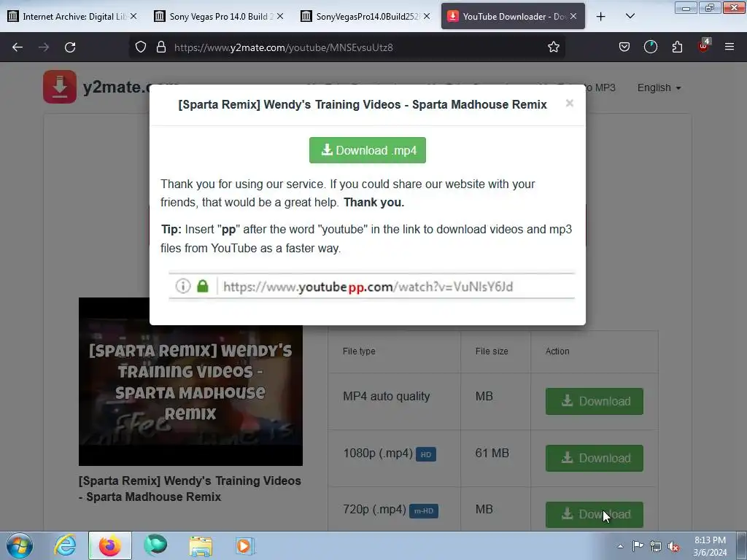Switch to SonyVegasPro14.0Build252 tab
This screenshot has width=747, height=560.
pyautogui.click(x=365, y=17)
